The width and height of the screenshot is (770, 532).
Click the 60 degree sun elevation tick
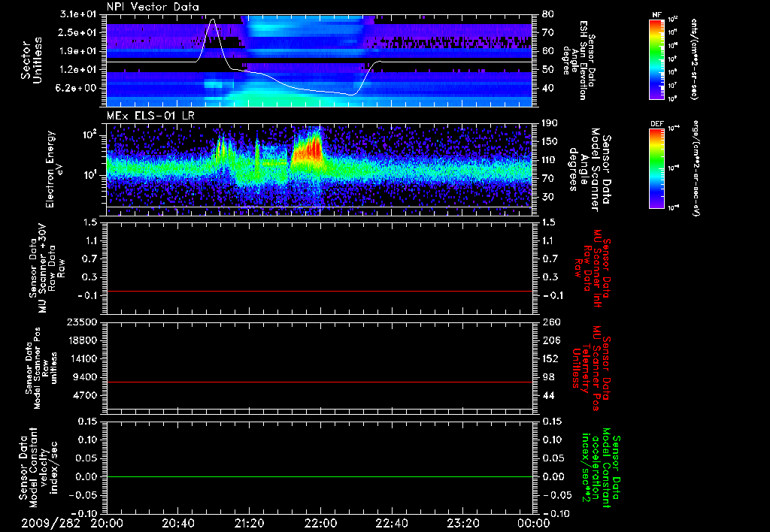tap(547, 51)
